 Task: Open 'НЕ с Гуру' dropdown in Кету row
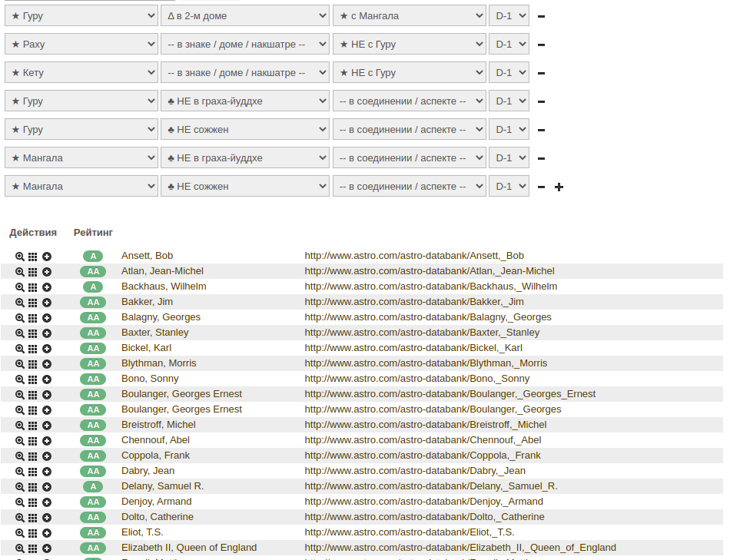(x=410, y=73)
